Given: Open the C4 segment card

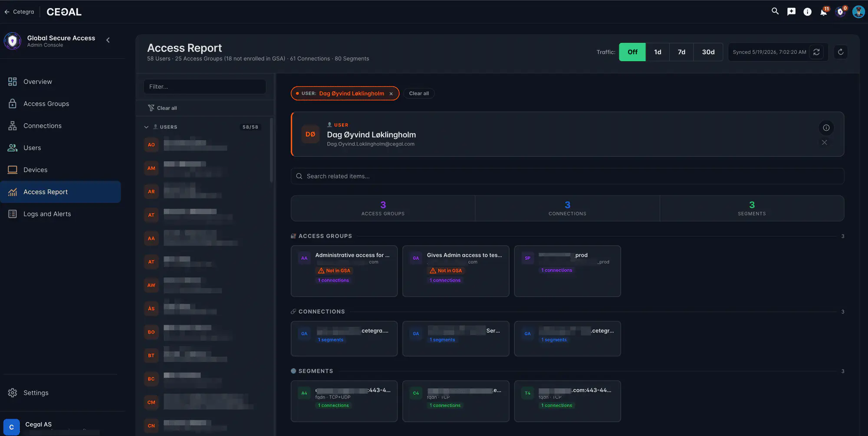Looking at the screenshot, I should point(456,401).
